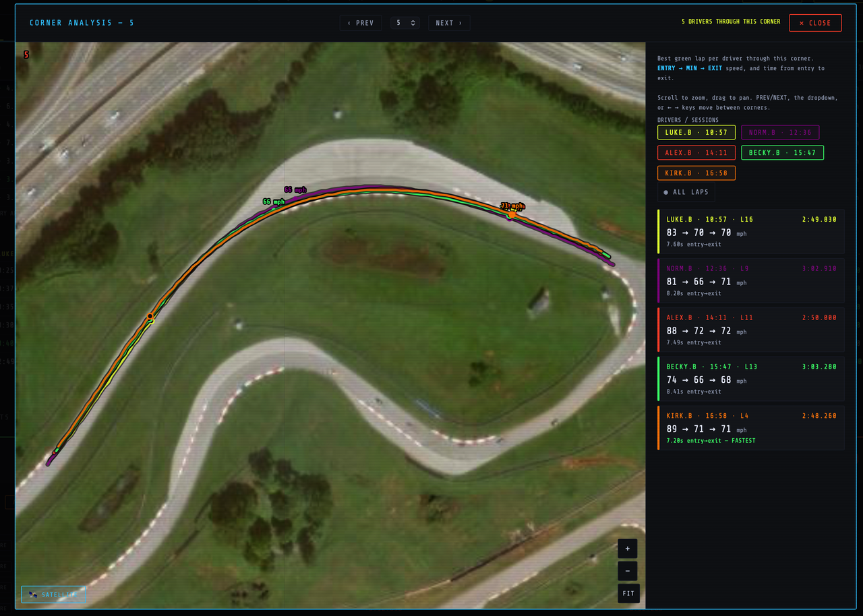
Task: Click the 7.20s entry→exit FASTEST line
Action: coord(711,441)
